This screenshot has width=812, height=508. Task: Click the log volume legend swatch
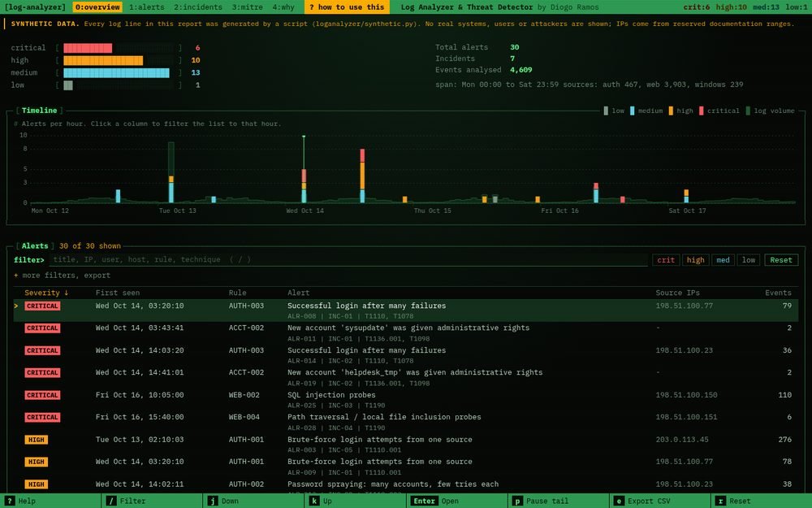[748, 111]
